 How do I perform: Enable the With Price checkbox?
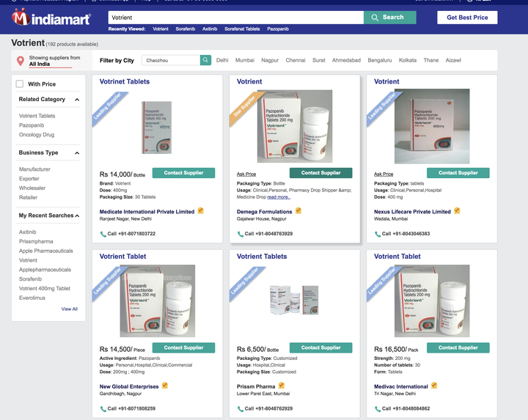pyautogui.click(x=20, y=84)
